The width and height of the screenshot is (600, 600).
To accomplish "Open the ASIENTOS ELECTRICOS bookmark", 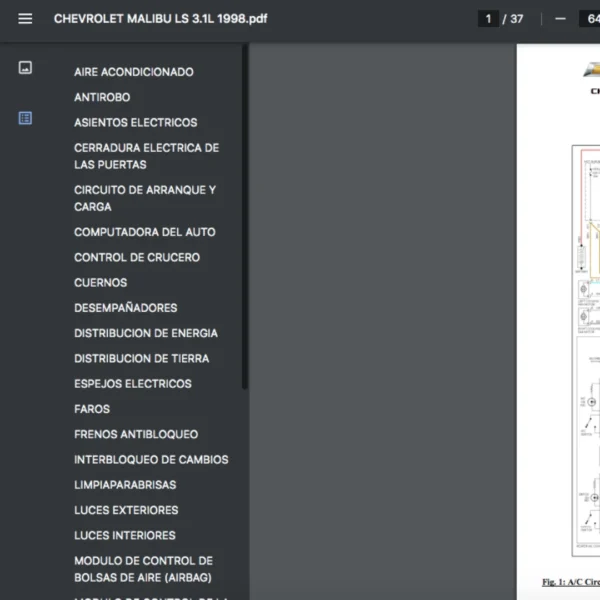I will [136, 122].
